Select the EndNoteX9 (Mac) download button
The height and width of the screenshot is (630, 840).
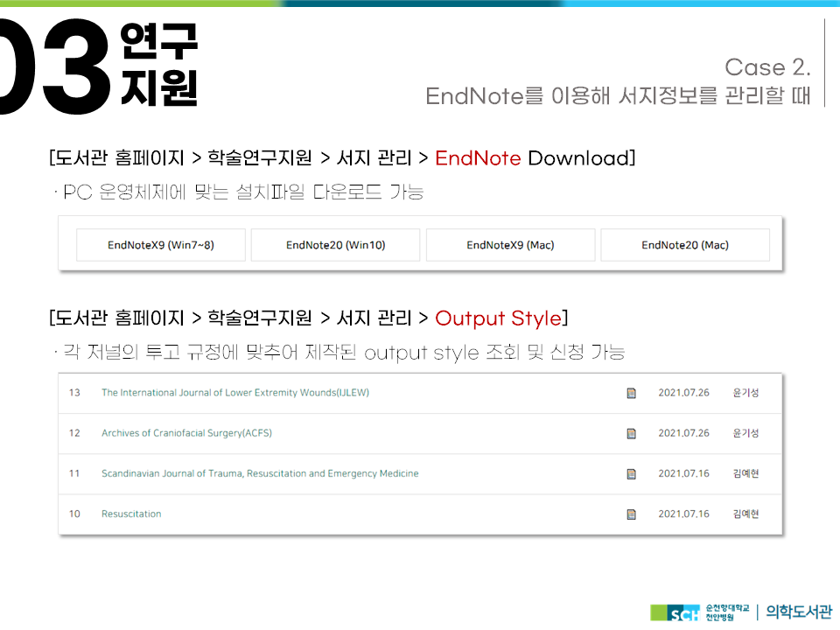(x=510, y=245)
